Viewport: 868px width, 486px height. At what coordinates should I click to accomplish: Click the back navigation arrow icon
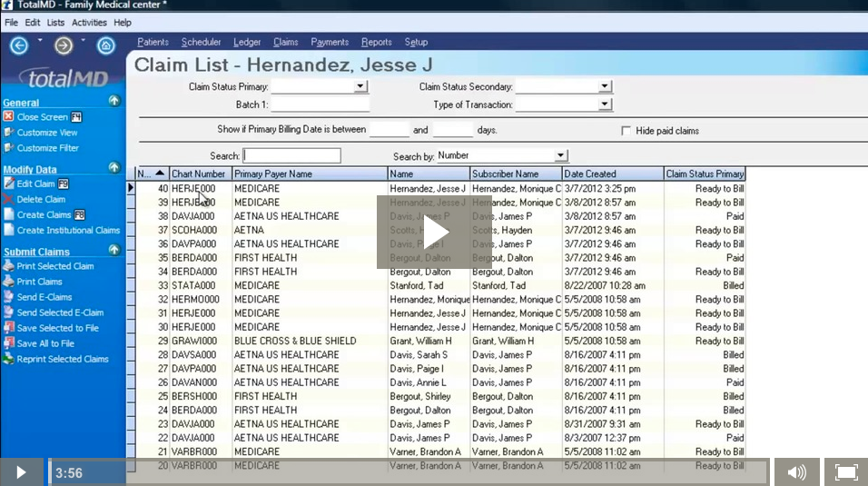pos(19,45)
